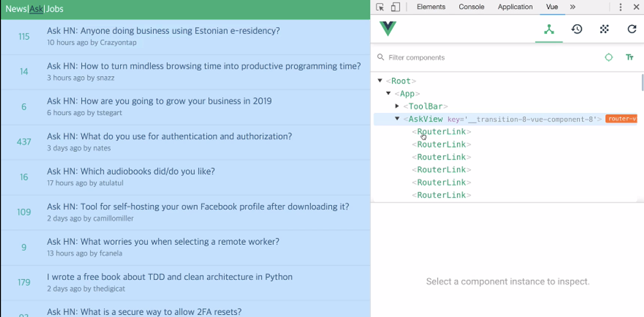Image resolution: width=644 pixels, height=317 pixels.
Task: Collapse the App node arrow
Action: pyautogui.click(x=388, y=94)
